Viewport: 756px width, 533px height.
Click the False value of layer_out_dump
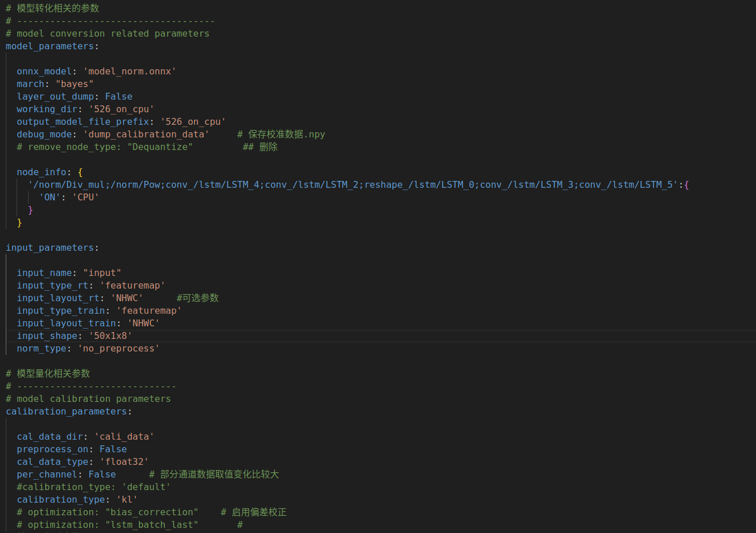pos(118,97)
